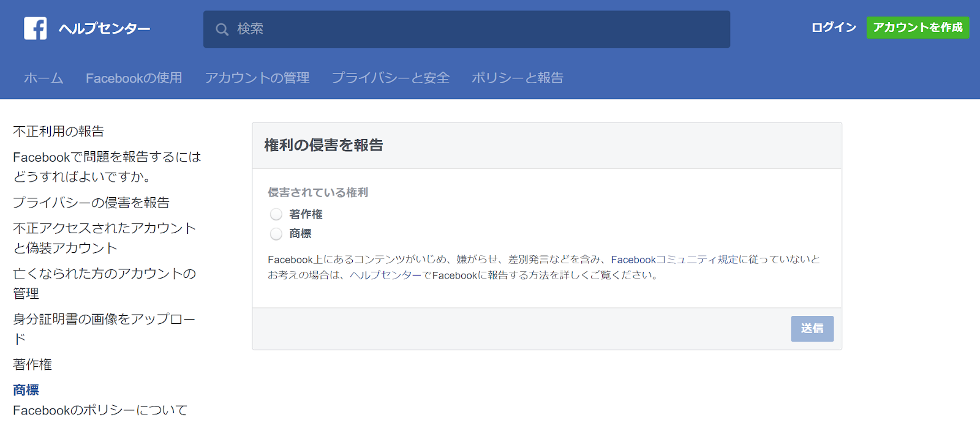Open the 著作権 sidebar link
The height and width of the screenshot is (431, 980).
coord(32,364)
